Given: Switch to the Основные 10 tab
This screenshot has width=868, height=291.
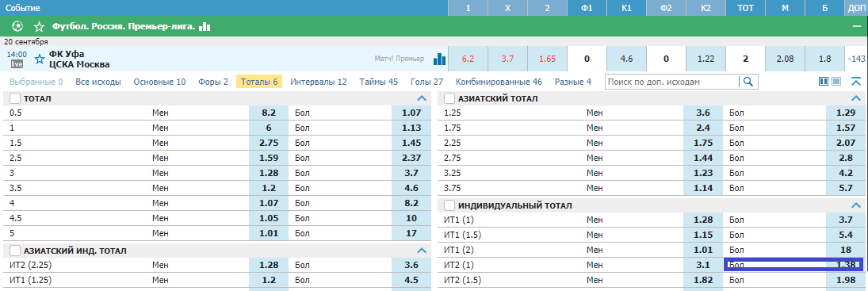Looking at the screenshot, I should click(159, 82).
